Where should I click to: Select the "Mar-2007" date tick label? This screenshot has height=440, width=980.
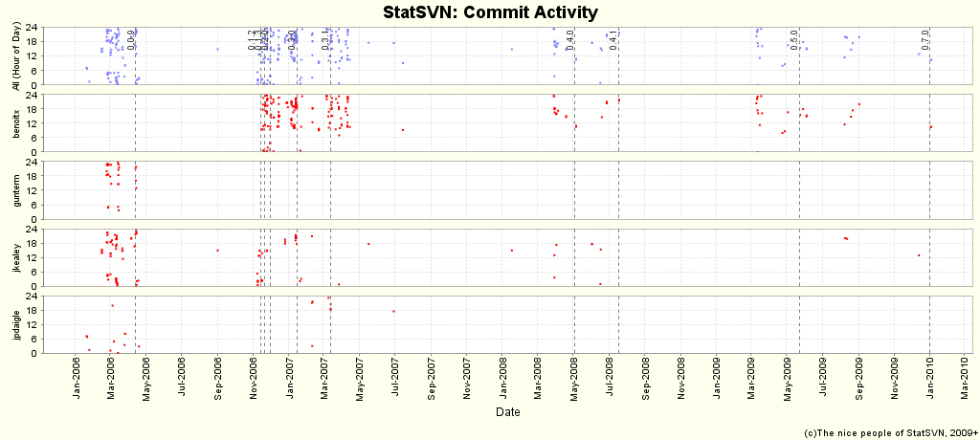coord(323,380)
